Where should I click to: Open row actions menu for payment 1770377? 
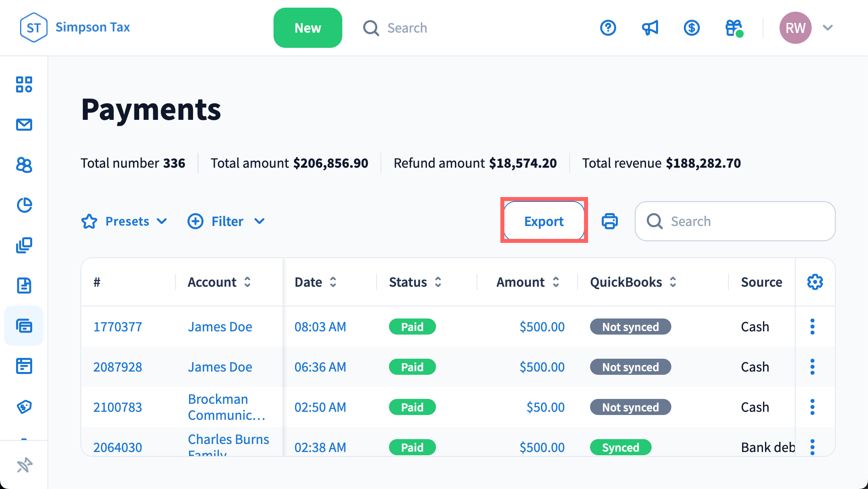click(x=812, y=327)
